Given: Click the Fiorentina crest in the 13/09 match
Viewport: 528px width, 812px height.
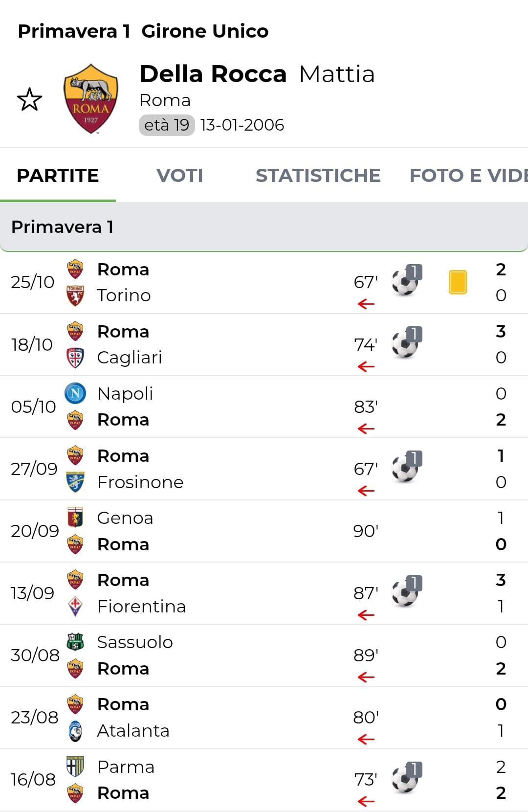Looking at the screenshot, I should (x=75, y=606).
